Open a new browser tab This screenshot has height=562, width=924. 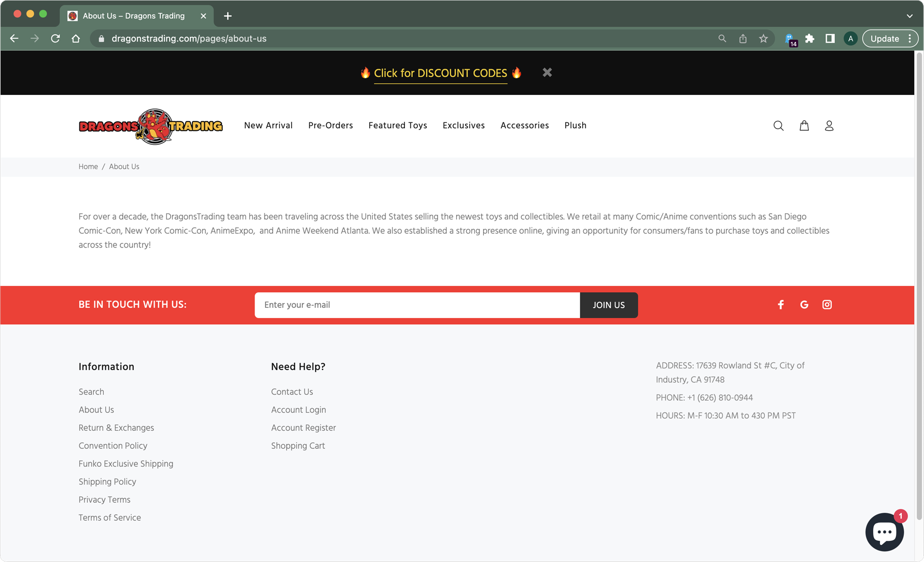point(228,16)
